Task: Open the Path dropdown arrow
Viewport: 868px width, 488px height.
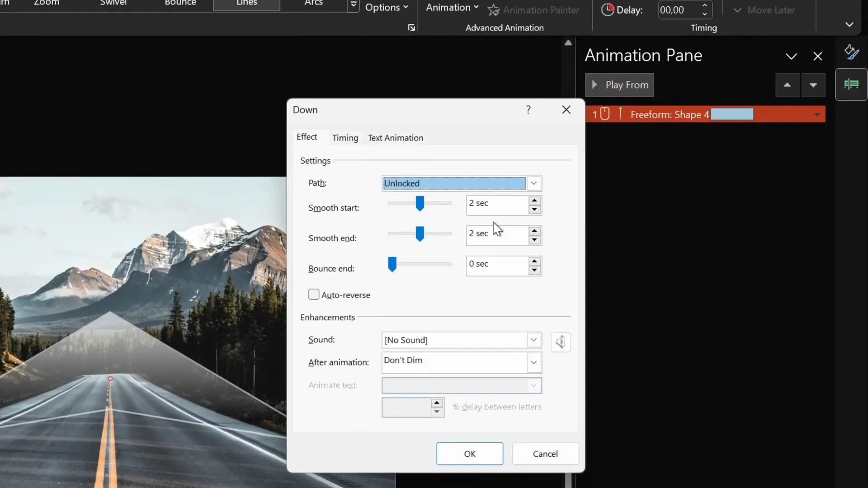Action: (x=533, y=183)
